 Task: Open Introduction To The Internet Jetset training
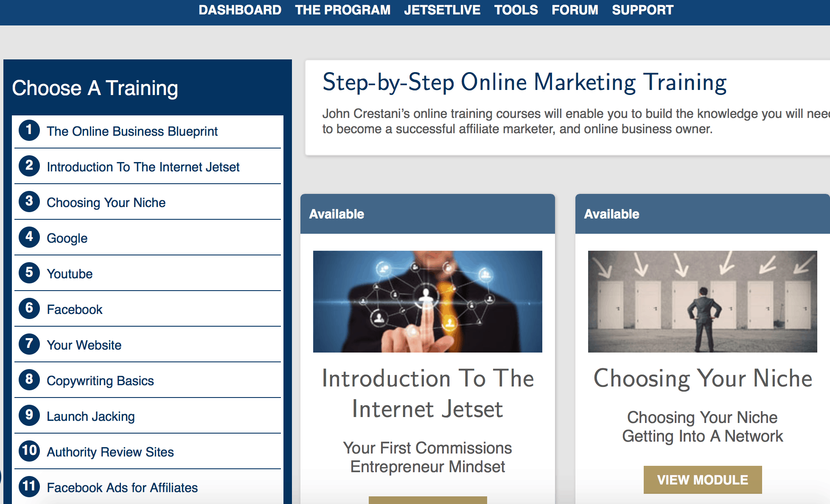[143, 167]
